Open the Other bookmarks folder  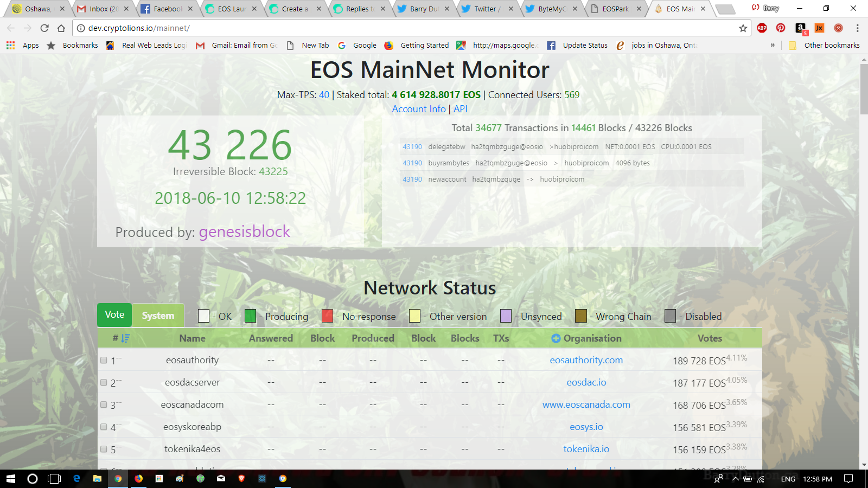tap(825, 46)
